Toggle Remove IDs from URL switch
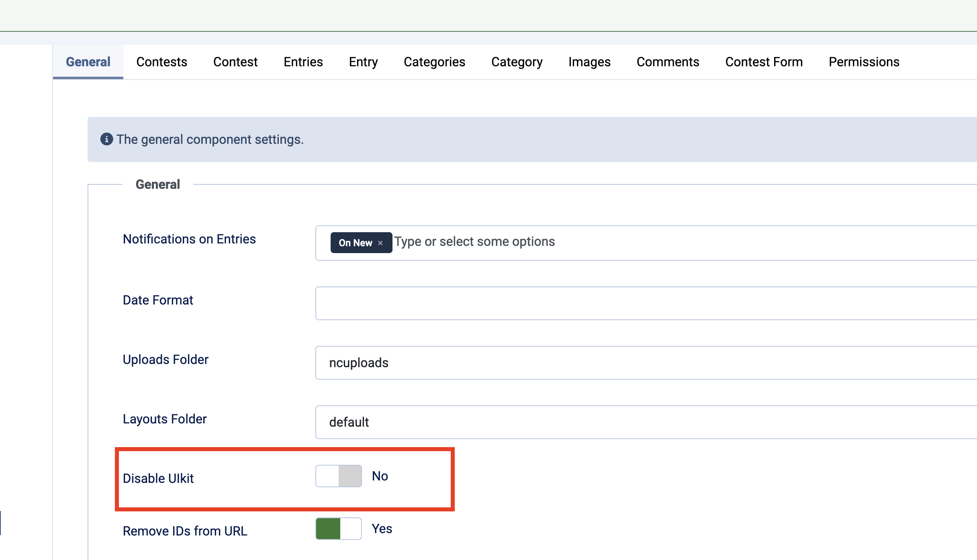This screenshot has height=560, width=977. 339,529
